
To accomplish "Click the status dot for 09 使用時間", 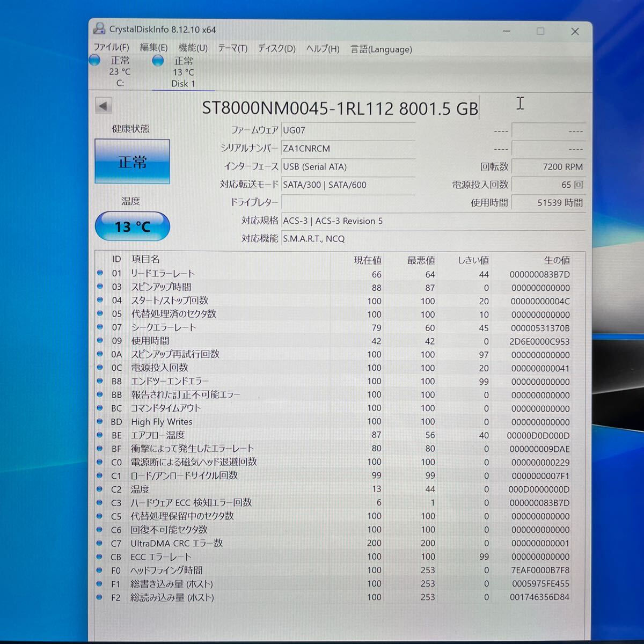I will (99, 340).
